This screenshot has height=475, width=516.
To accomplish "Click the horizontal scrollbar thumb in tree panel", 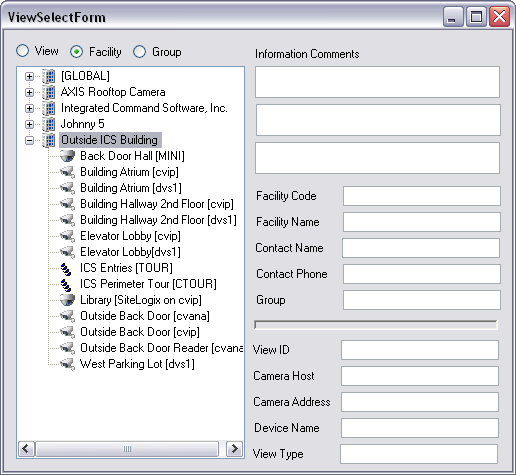I will [x=127, y=449].
